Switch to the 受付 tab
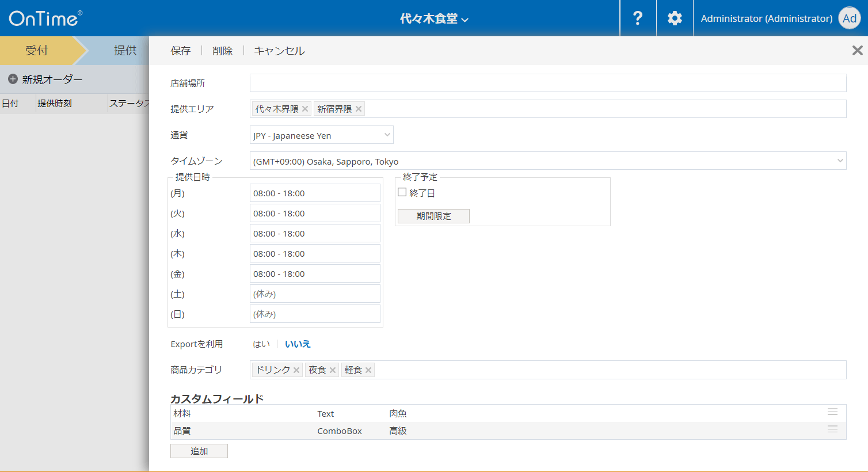The height and width of the screenshot is (472, 868). coord(37,51)
